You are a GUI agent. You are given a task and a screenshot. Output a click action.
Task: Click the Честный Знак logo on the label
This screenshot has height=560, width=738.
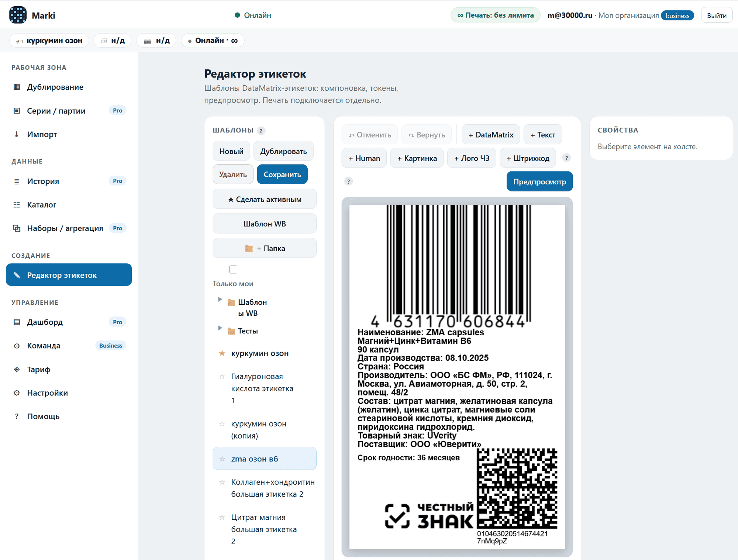[x=429, y=515]
